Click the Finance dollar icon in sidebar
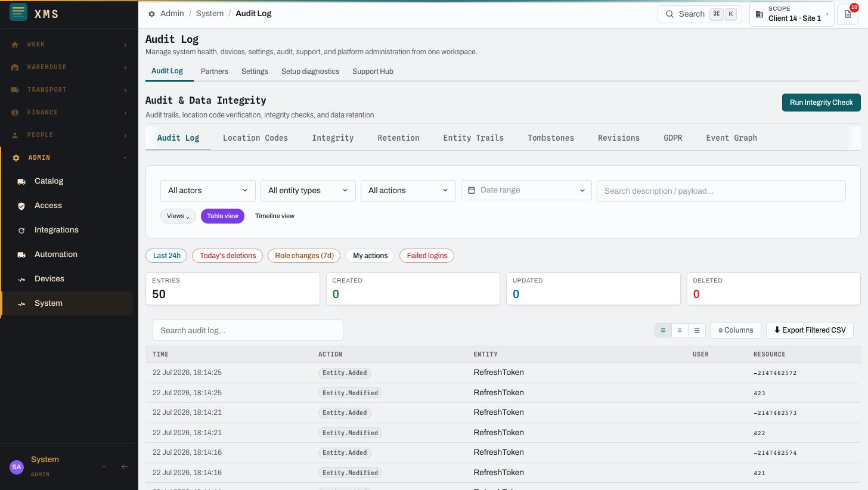 [14, 113]
